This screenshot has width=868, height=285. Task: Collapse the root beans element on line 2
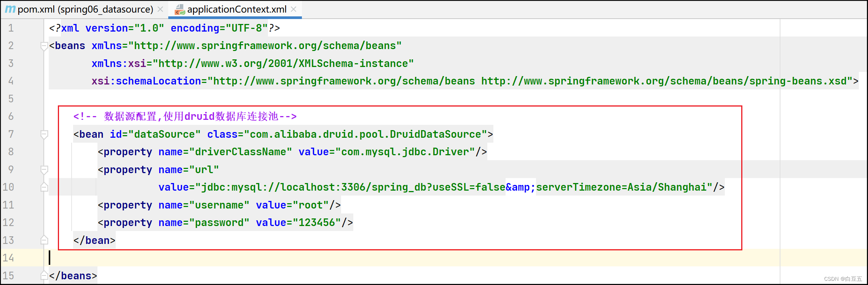pos(44,46)
